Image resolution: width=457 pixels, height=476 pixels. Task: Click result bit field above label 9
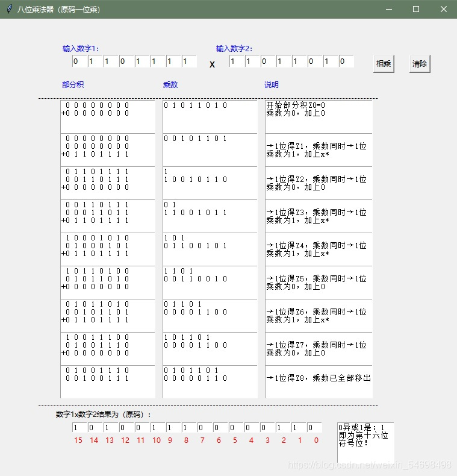[x=173, y=428]
